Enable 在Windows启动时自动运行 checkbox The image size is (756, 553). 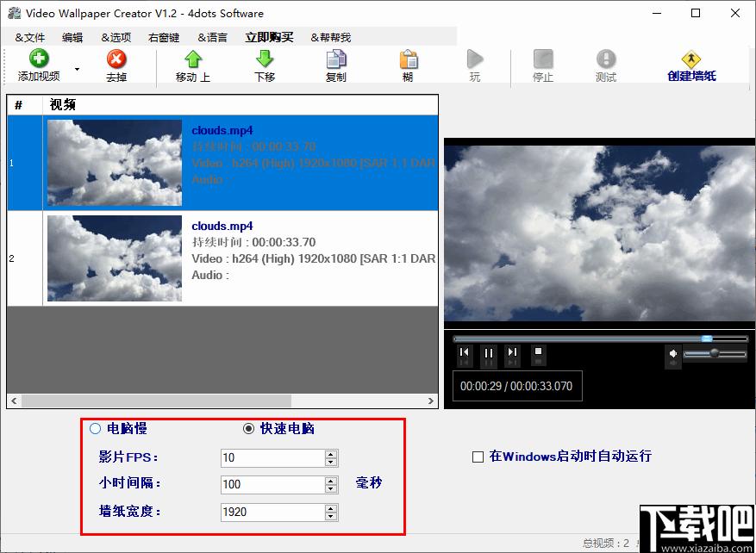tap(478, 457)
